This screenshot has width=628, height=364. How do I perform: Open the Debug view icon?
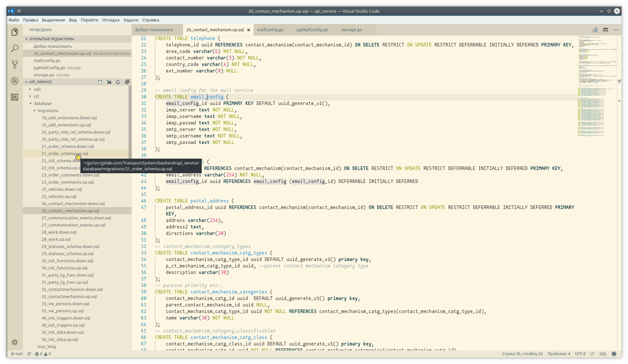pyautogui.click(x=15, y=81)
